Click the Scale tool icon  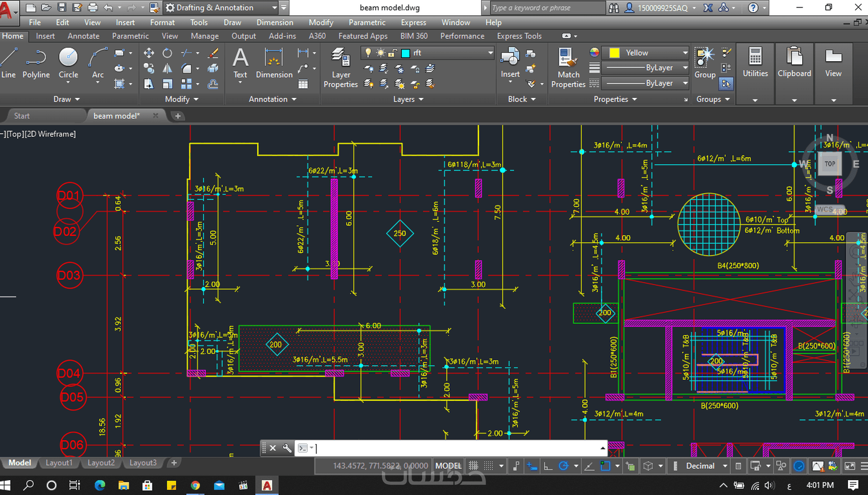pos(167,84)
